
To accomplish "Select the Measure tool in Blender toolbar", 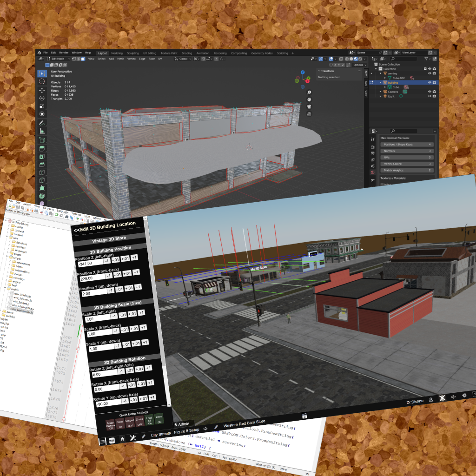I will click(42, 131).
